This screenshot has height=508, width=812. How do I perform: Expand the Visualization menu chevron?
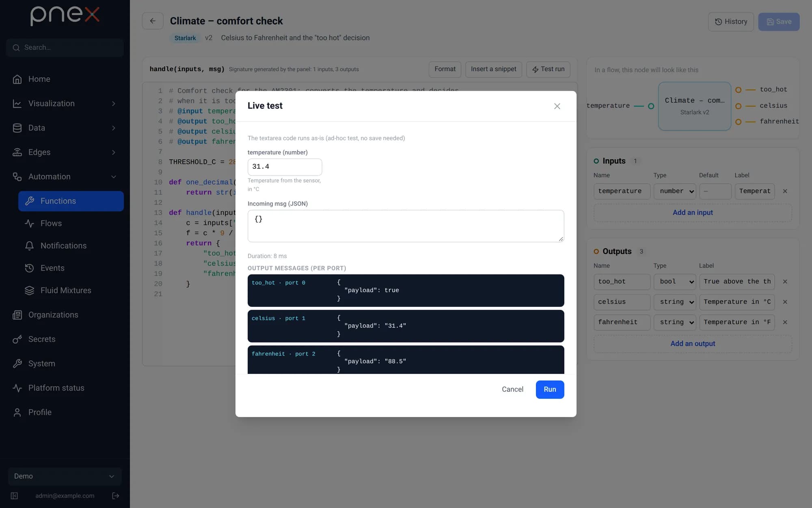[114, 104]
